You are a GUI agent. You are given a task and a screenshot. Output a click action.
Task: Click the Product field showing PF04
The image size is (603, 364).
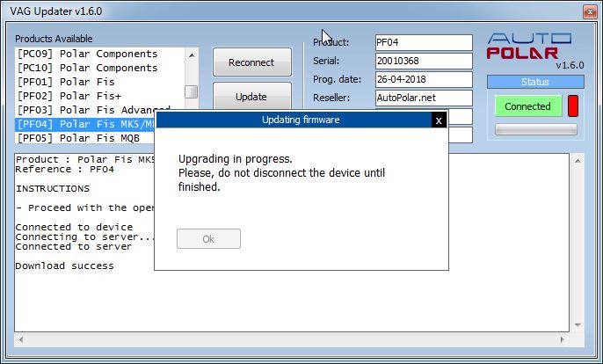click(x=424, y=42)
